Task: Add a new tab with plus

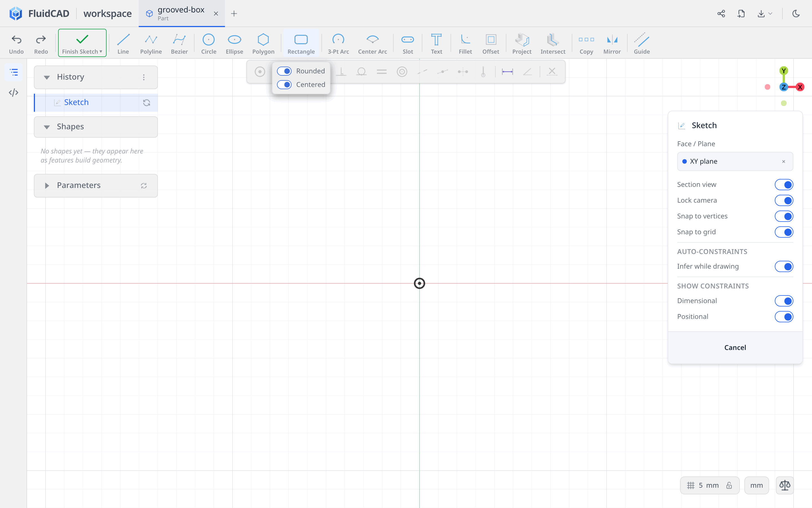Action: click(234, 14)
